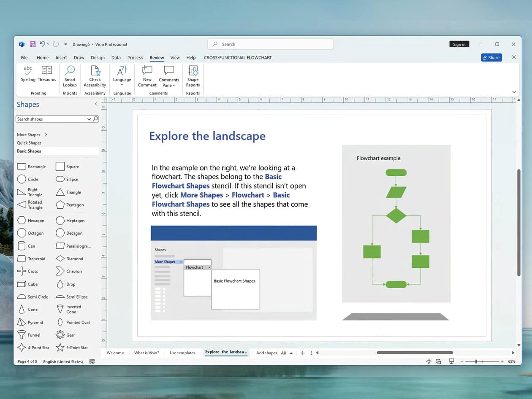
Task: Open Shape Reports
Action: pyautogui.click(x=193, y=76)
